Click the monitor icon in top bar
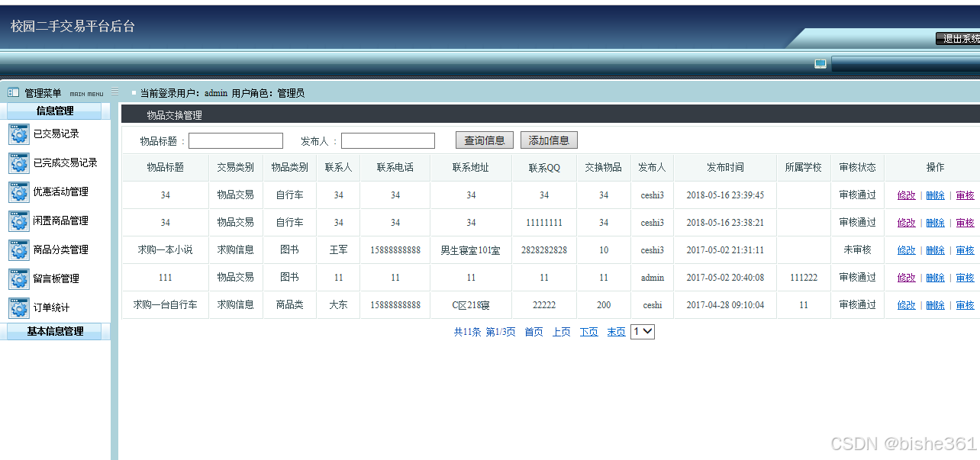This screenshot has height=460, width=980. pyautogui.click(x=820, y=64)
